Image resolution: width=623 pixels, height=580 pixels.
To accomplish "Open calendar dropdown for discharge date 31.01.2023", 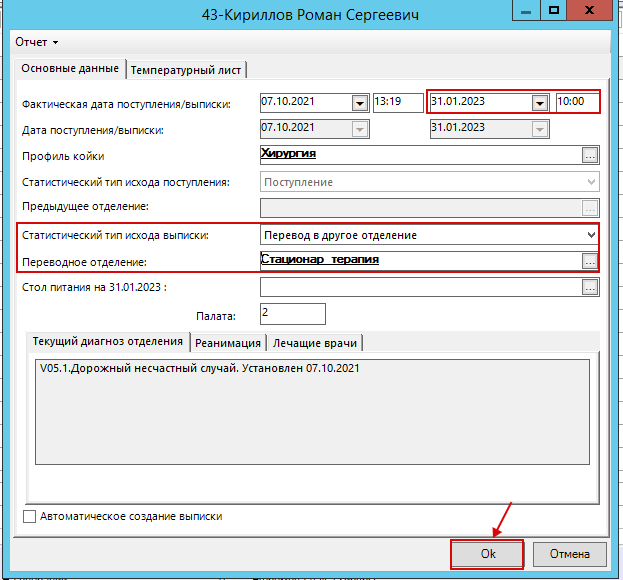I will [540, 102].
